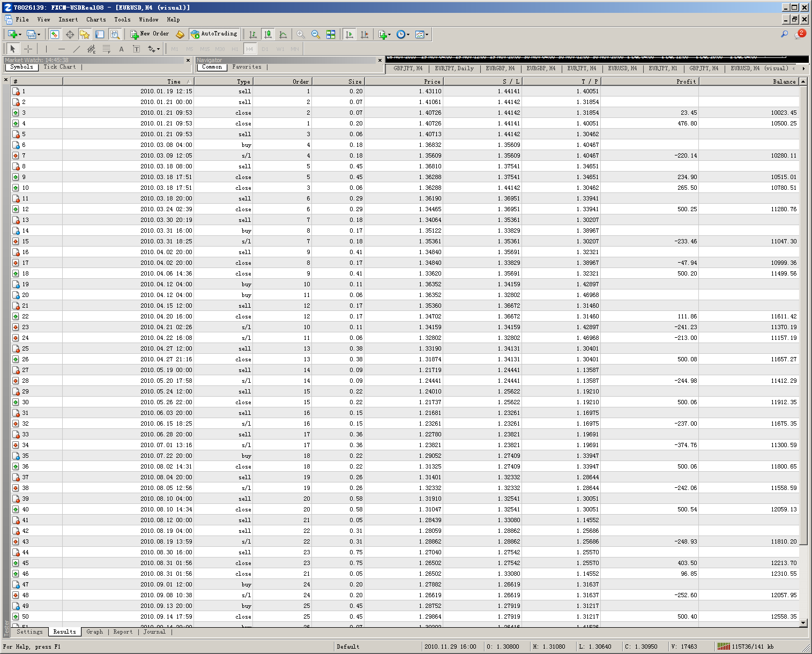Select the horizontal line drawing tool

62,49
